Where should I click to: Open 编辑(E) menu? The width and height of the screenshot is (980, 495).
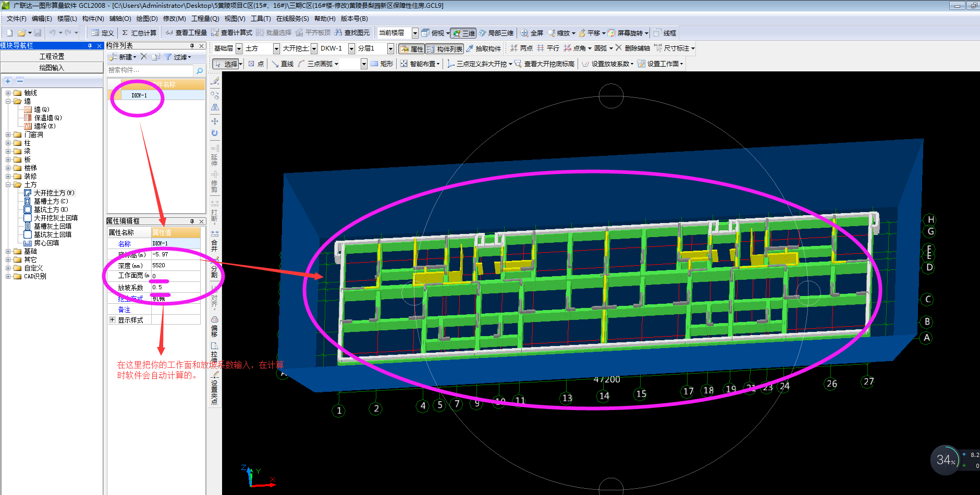[x=42, y=19]
